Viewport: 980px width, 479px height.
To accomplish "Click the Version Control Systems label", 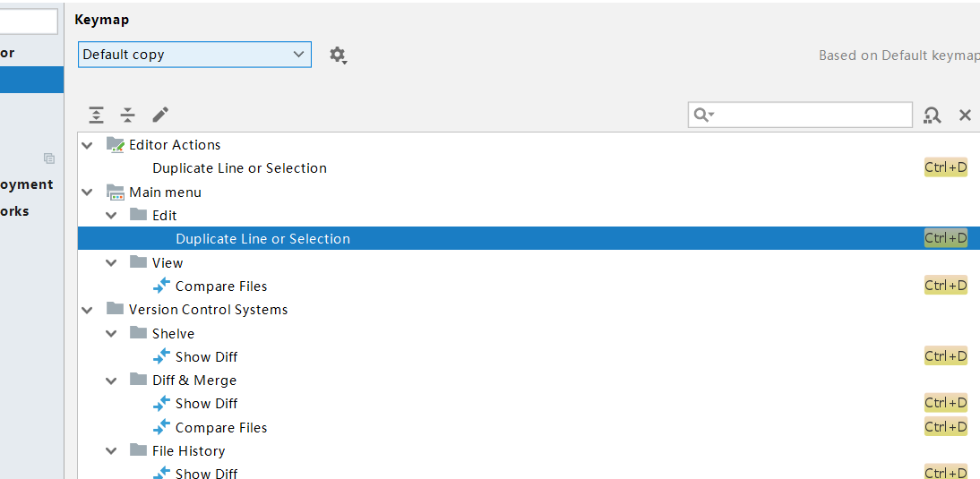I will coord(208,310).
